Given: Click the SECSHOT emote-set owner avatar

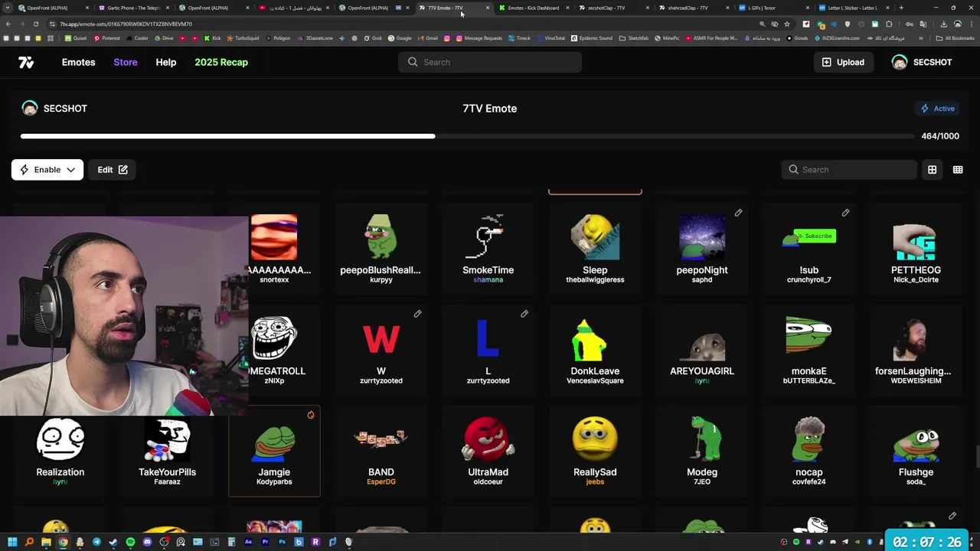Looking at the screenshot, I should 30,108.
